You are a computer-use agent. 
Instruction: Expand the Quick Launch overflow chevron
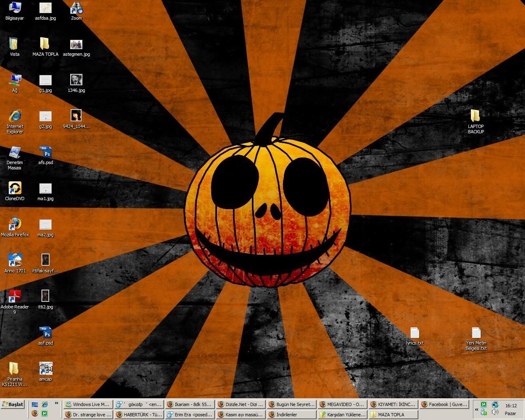tap(57, 404)
